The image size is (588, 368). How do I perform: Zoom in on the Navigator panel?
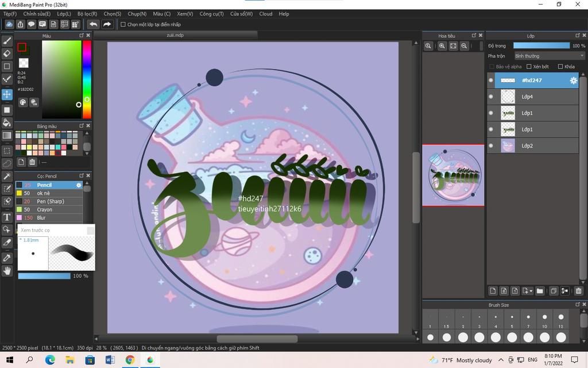point(442,46)
